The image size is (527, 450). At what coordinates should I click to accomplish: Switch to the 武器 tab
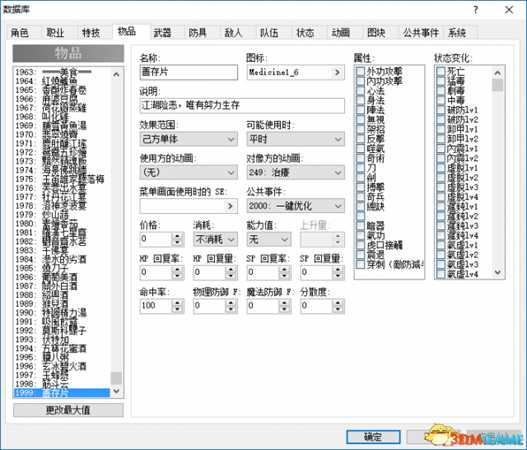[162, 33]
